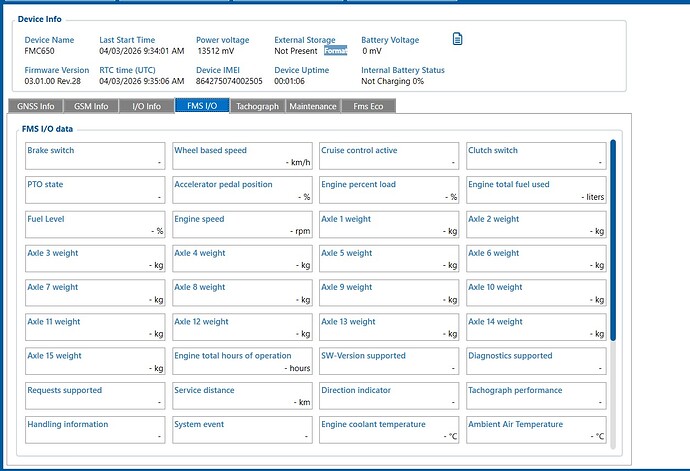Select the I/O Info tab

(146, 106)
